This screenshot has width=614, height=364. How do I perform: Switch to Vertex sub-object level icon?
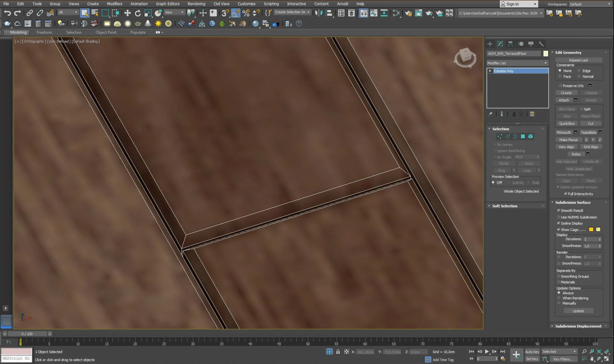coord(499,136)
